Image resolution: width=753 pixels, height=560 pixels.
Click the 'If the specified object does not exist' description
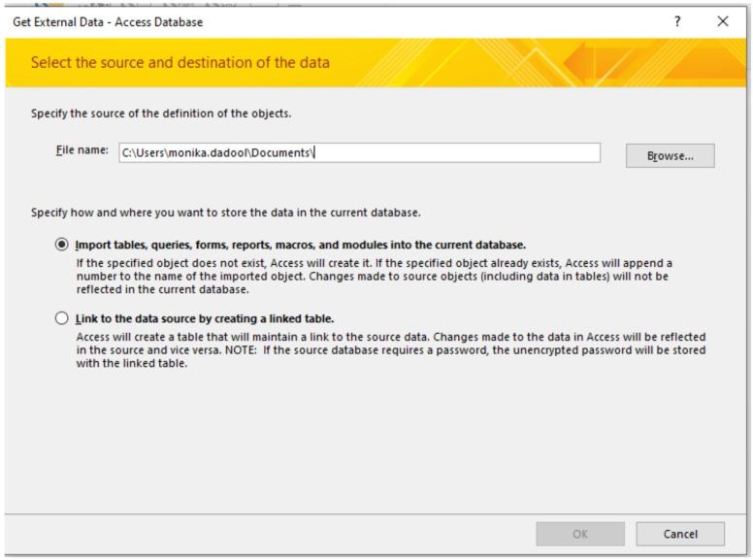click(x=375, y=277)
